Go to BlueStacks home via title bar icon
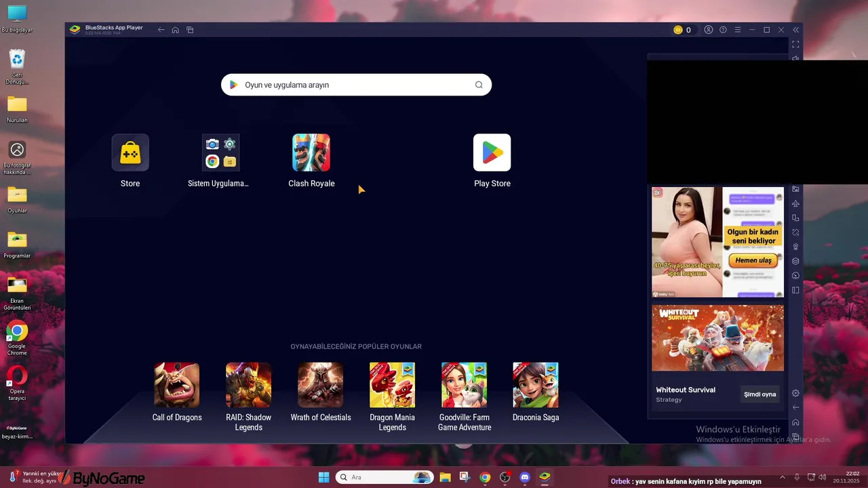 coord(175,30)
